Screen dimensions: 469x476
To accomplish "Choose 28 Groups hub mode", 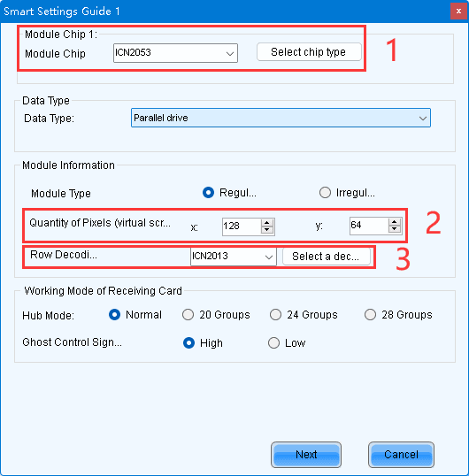I will point(370,314).
